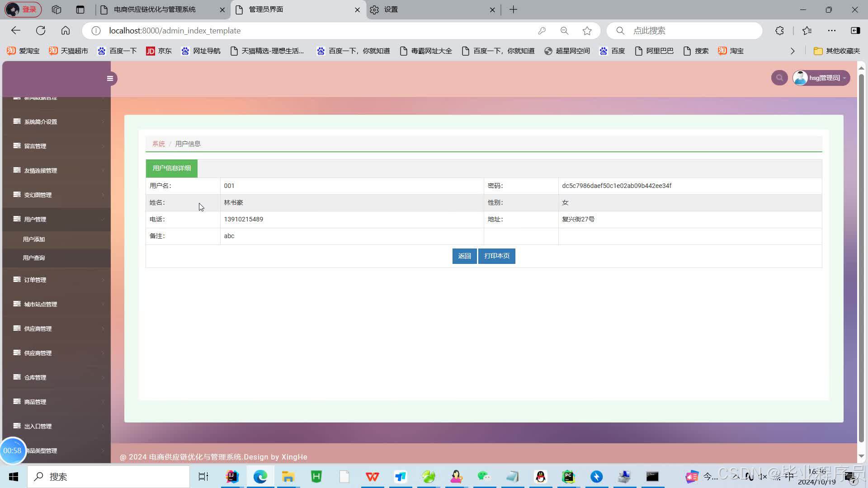Click the 打印本页 button
This screenshot has height=488, width=868.
[x=496, y=256]
